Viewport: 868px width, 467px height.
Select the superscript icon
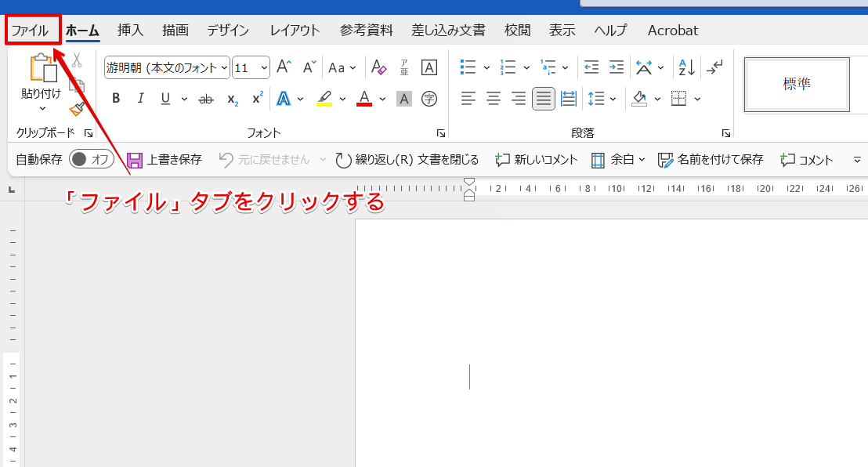tap(256, 99)
